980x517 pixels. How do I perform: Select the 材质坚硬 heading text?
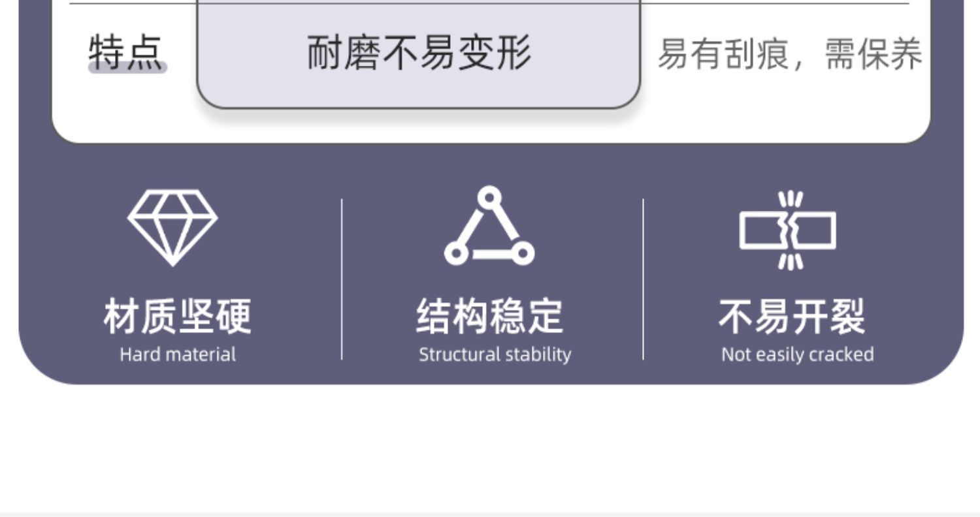point(177,317)
